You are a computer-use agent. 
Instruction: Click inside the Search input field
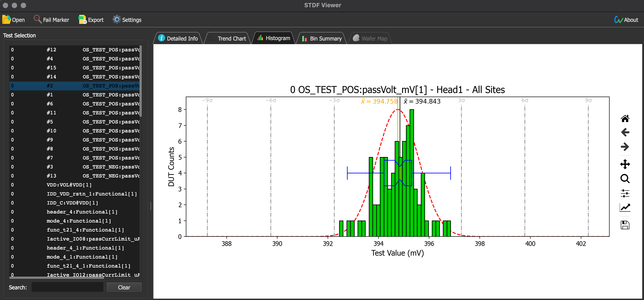click(67, 287)
